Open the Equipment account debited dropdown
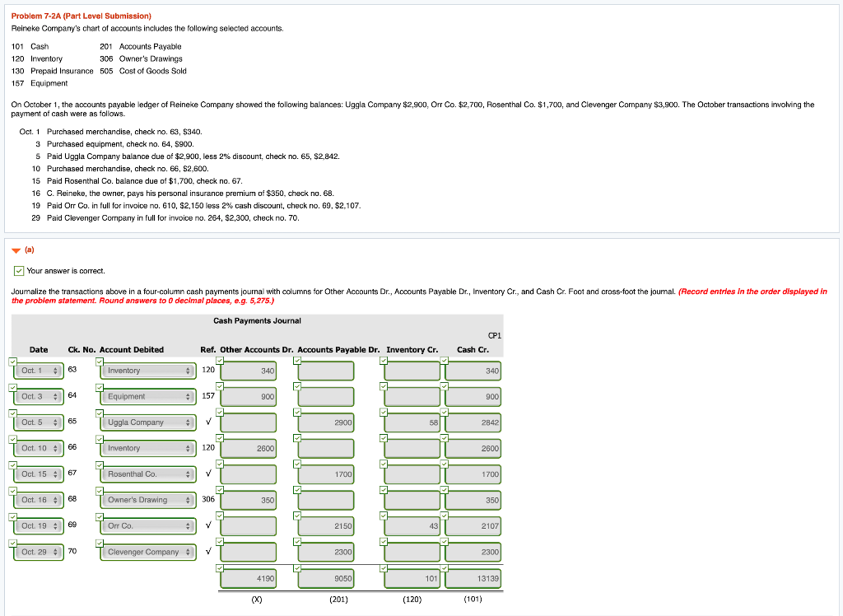This screenshot has height=616, width=843. [x=147, y=396]
